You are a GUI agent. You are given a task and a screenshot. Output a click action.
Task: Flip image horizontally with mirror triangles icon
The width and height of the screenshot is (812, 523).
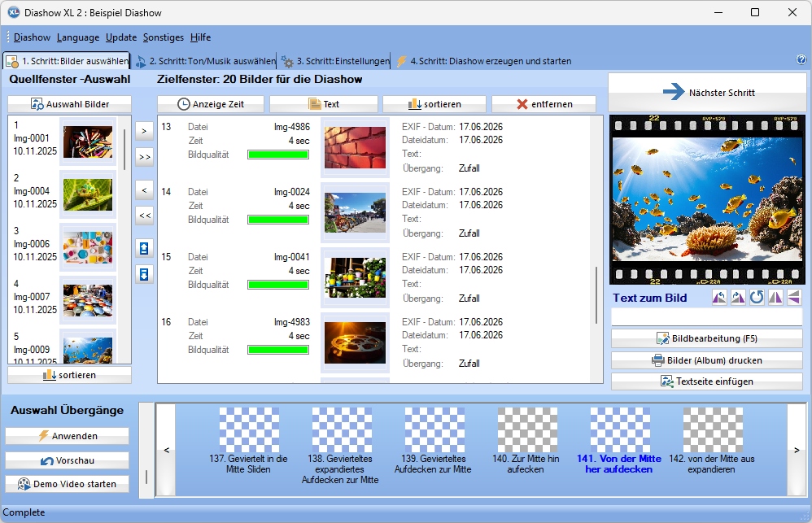[x=775, y=298]
